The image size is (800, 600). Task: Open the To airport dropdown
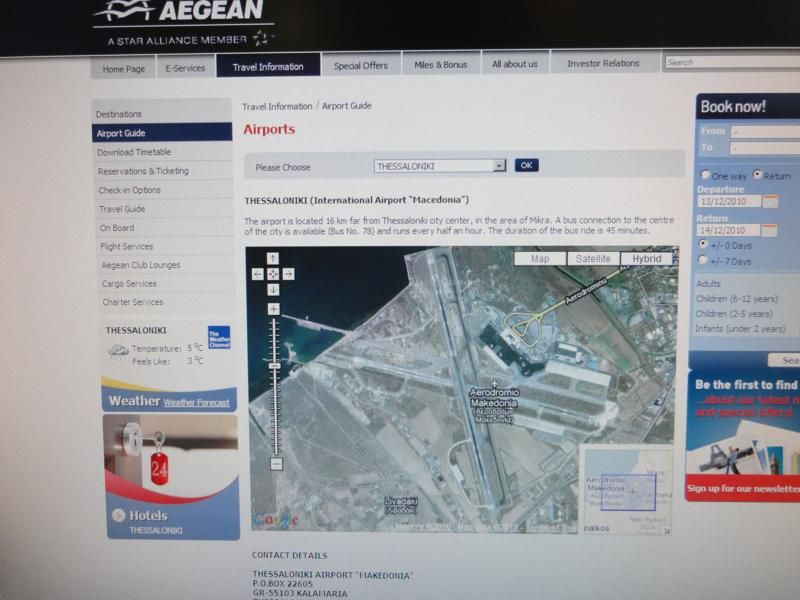tap(765, 148)
